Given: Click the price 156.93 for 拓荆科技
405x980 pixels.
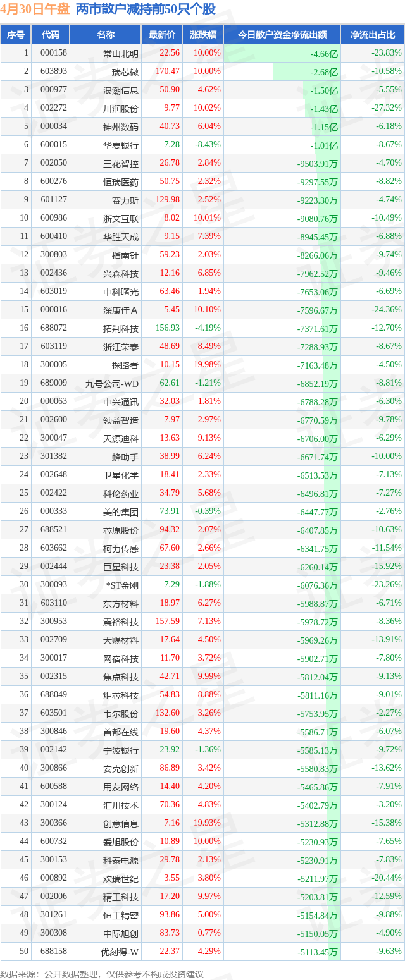Looking at the screenshot, I should pyautogui.click(x=168, y=328).
